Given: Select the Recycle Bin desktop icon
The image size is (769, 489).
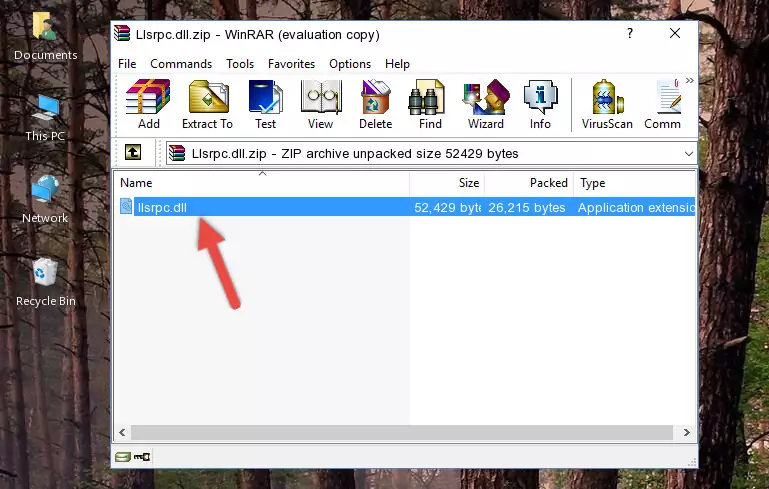Looking at the screenshot, I should tap(46, 283).
